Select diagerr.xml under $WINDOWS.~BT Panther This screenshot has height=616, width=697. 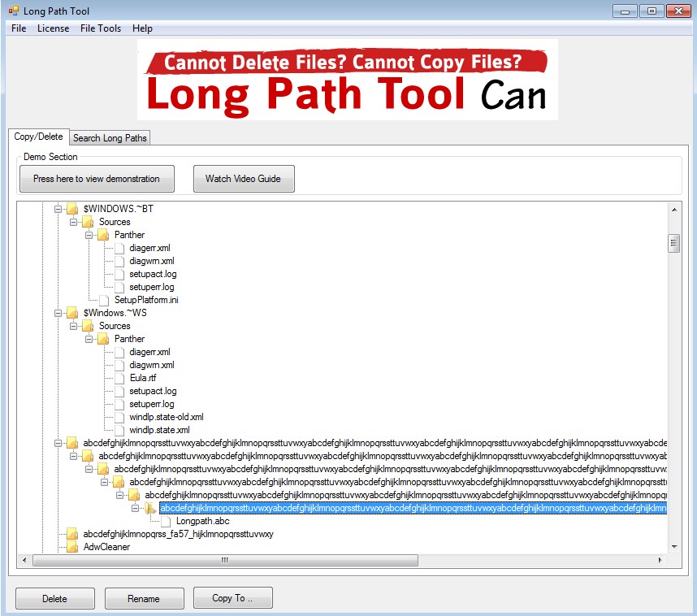149,248
